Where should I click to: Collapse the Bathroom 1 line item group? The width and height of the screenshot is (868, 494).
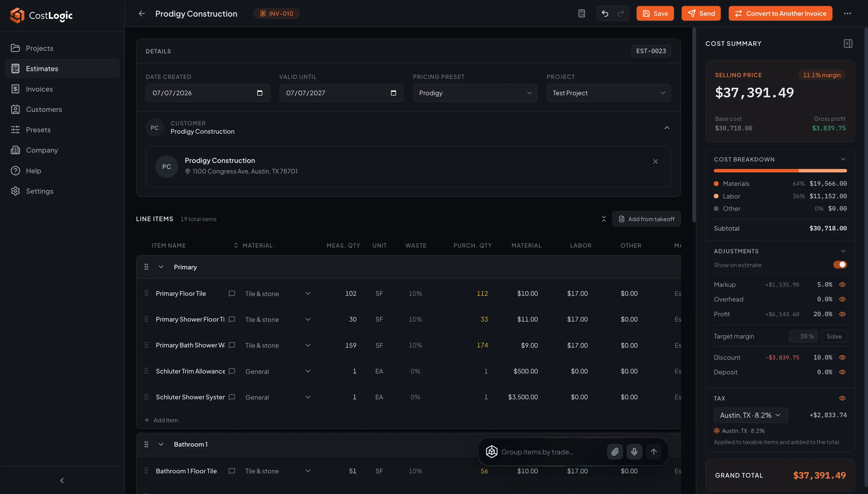click(x=161, y=444)
